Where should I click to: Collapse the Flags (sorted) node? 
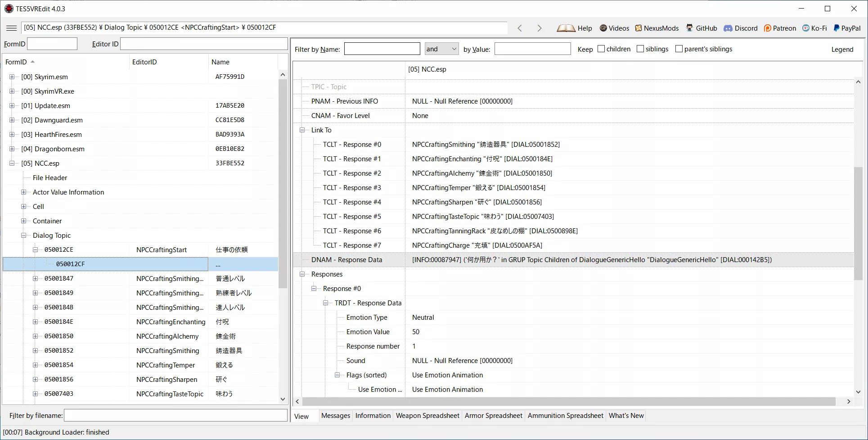pos(337,375)
